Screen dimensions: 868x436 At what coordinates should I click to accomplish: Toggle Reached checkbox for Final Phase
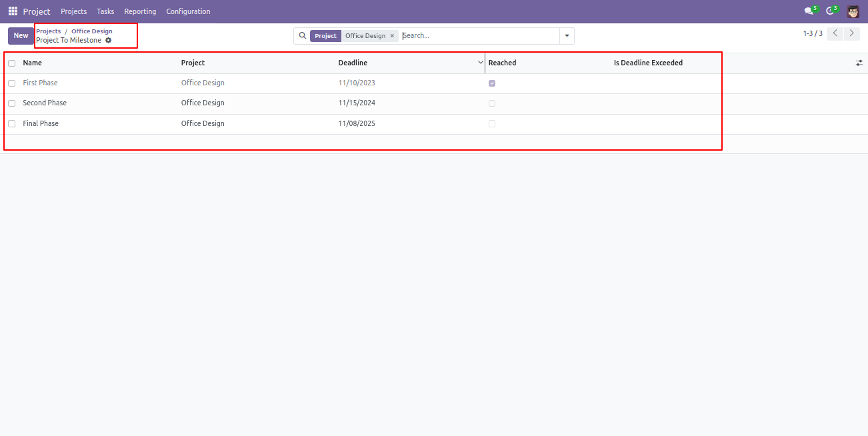(x=492, y=124)
